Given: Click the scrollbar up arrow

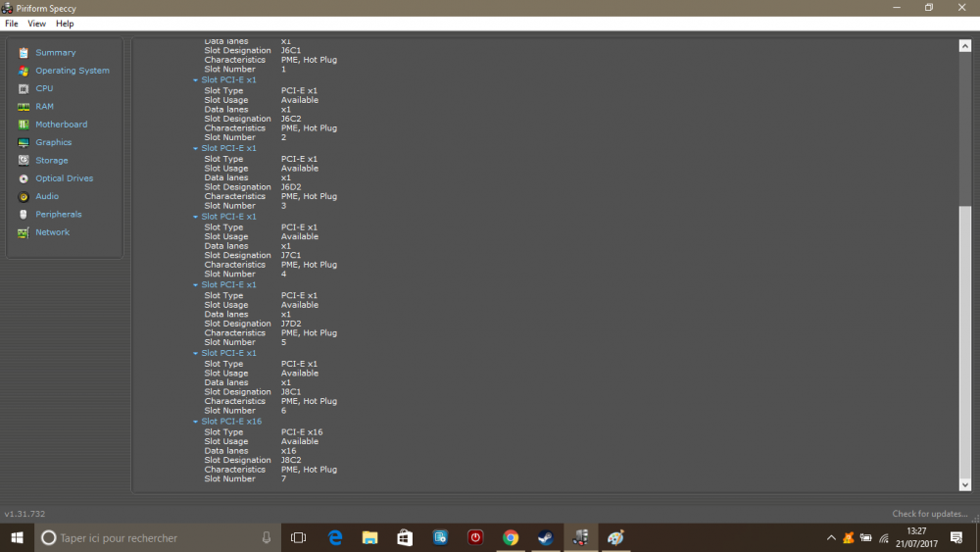Looking at the screenshot, I should [x=965, y=46].
